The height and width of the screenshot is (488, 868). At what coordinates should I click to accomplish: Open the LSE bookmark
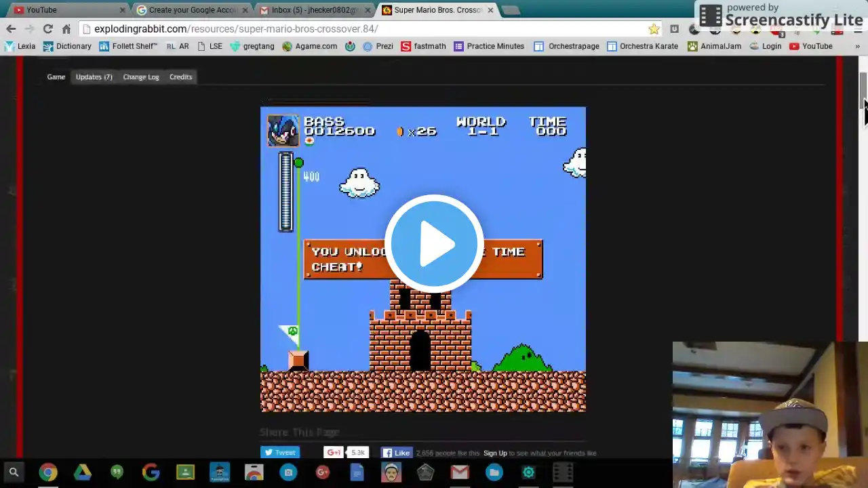point(210,46)
